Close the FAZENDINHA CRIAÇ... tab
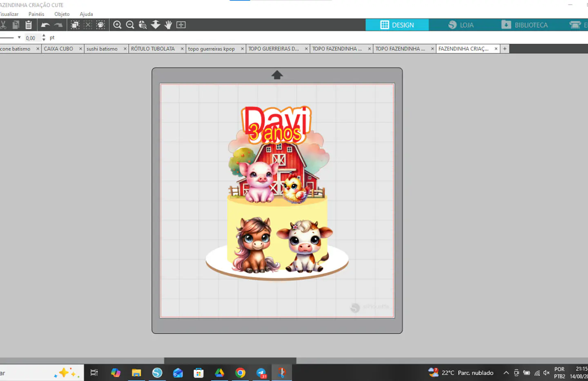Image resolution: width=588 pixels, height=381 pixels. [x=496, y=49]
